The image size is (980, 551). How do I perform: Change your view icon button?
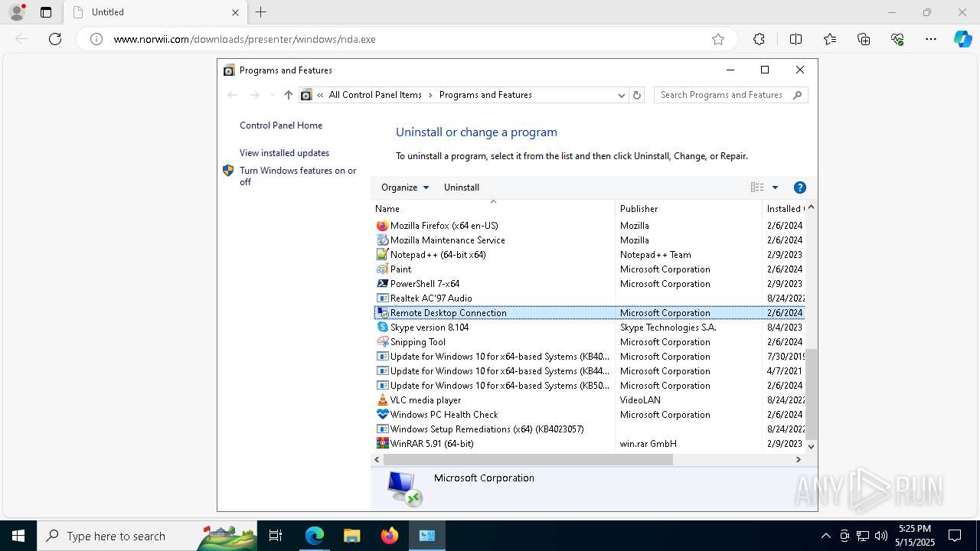(x=757, y=187)
